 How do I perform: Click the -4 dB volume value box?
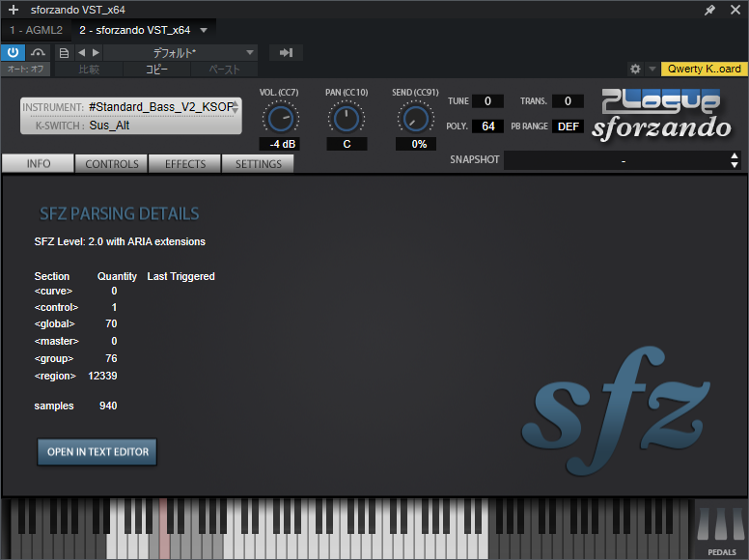tap(280, 144)
